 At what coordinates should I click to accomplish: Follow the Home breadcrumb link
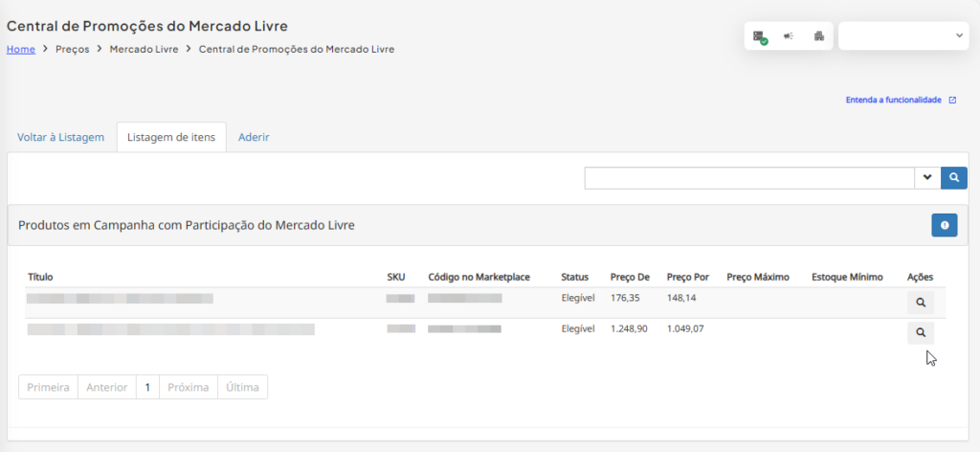pyautogui.click(x=21, y=50)
